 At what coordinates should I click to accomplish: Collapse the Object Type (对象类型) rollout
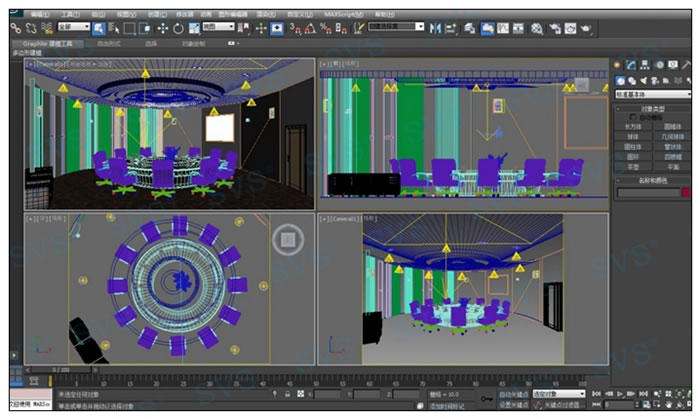652,107
